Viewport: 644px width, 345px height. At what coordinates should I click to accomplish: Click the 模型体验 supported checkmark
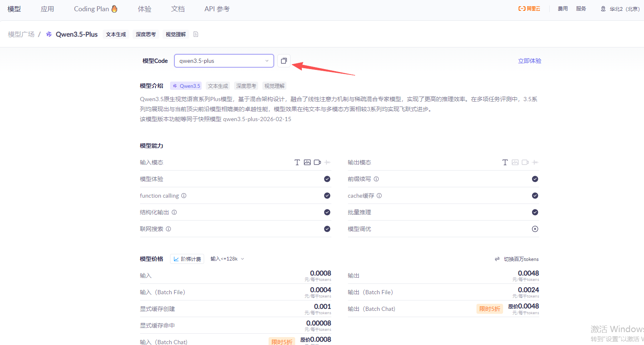327,179
